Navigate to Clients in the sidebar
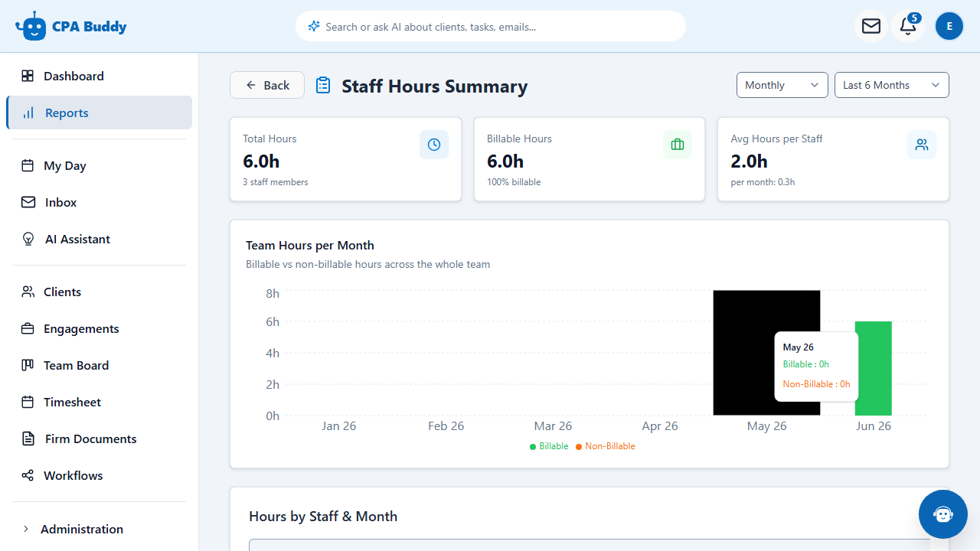This screenshot has height=551, width=980. [x=99, y=292]
